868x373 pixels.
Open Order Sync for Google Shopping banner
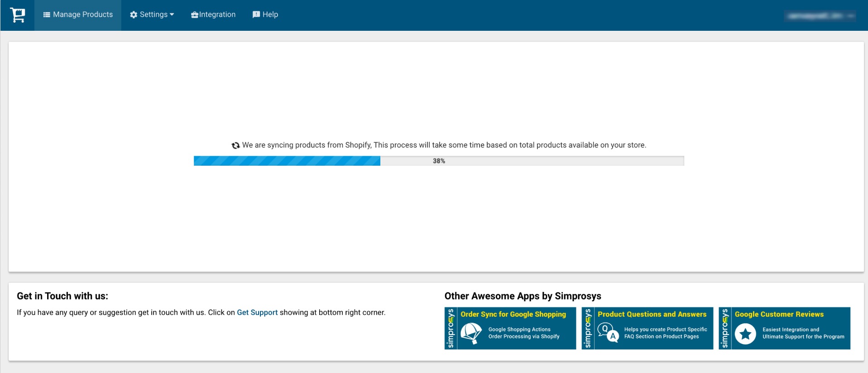click(x=510, y=328)
